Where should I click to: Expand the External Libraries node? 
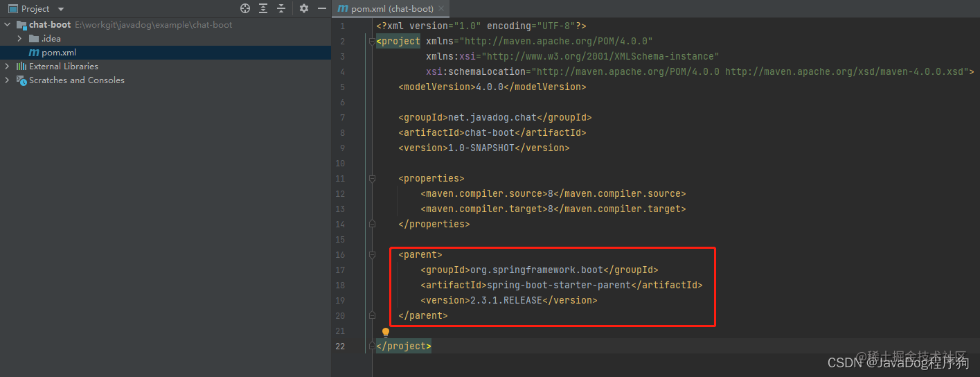pyautogui.click(x=8, y=67)
